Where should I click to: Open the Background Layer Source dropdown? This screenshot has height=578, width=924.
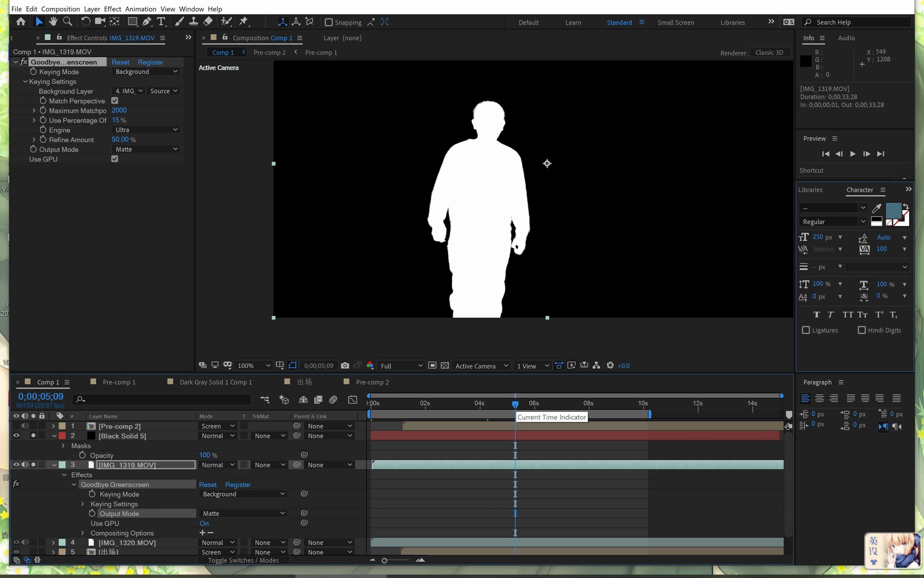(x=163, y=91)
